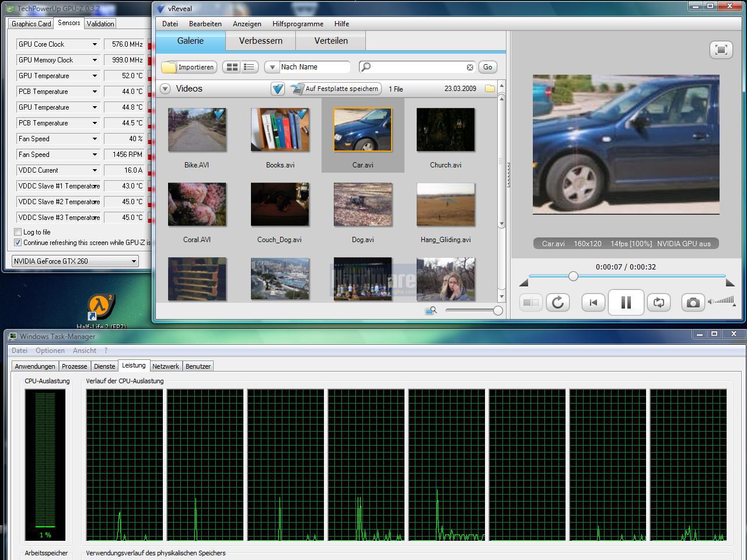Viewport: 747px width, 560px height.
Task: Click the trim start marker
Action: pos(523,283)
